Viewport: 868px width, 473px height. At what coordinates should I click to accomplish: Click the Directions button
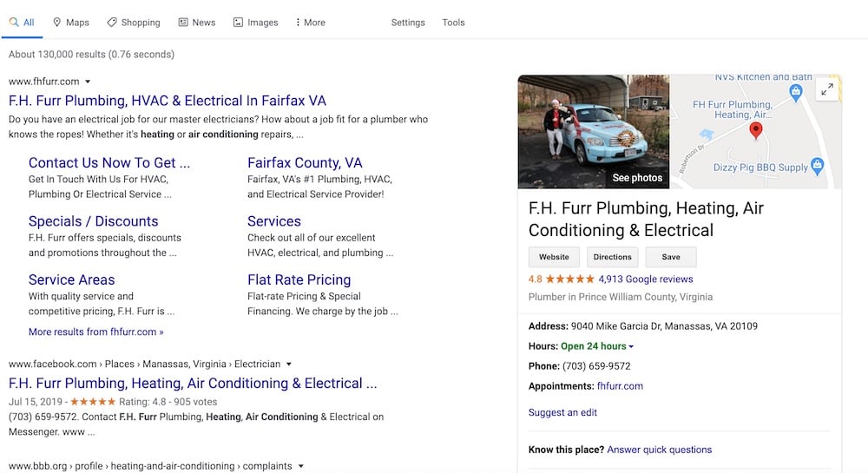(x=612, y=257)
